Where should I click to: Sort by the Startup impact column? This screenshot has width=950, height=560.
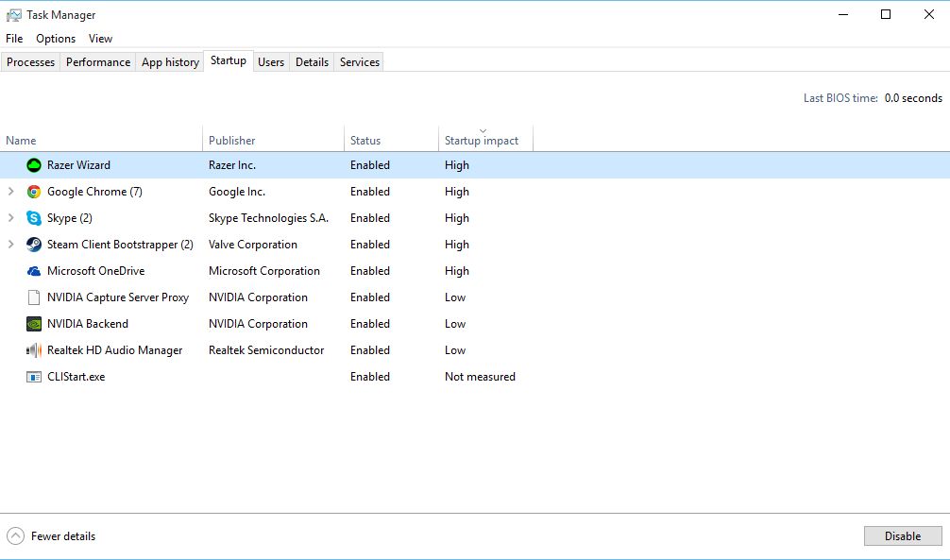click(x=480, y=139)
